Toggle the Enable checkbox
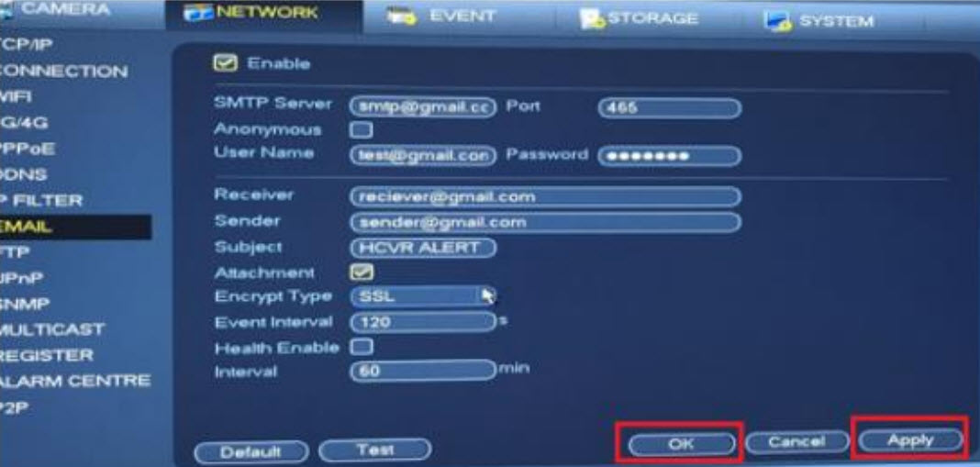The image size is (980, 467). tap(226, 63)
